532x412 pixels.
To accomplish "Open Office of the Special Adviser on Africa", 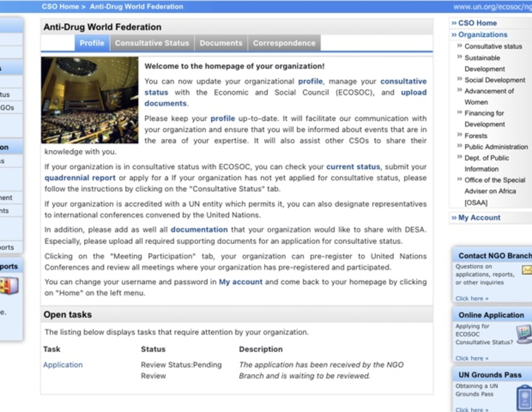I will tap(495, 191).
